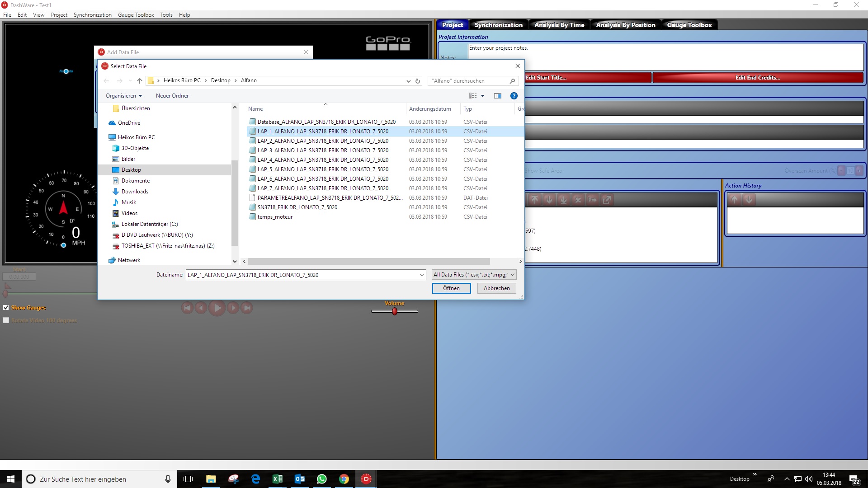This screenshot has width=868, height=488.
Task: Select the temps_moteur file
Action: (x=275, y=217)
